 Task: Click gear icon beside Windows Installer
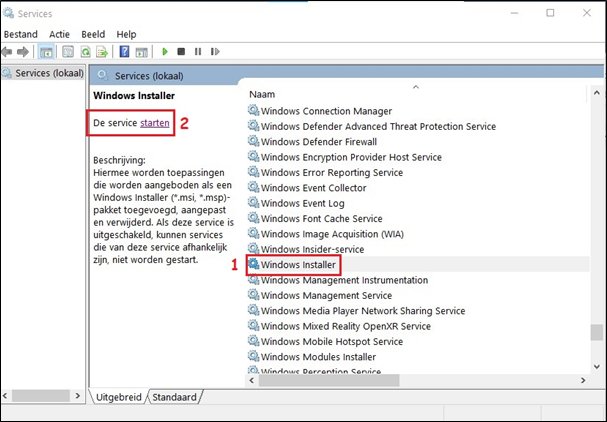pyautogui.click(x=254, y=264)
